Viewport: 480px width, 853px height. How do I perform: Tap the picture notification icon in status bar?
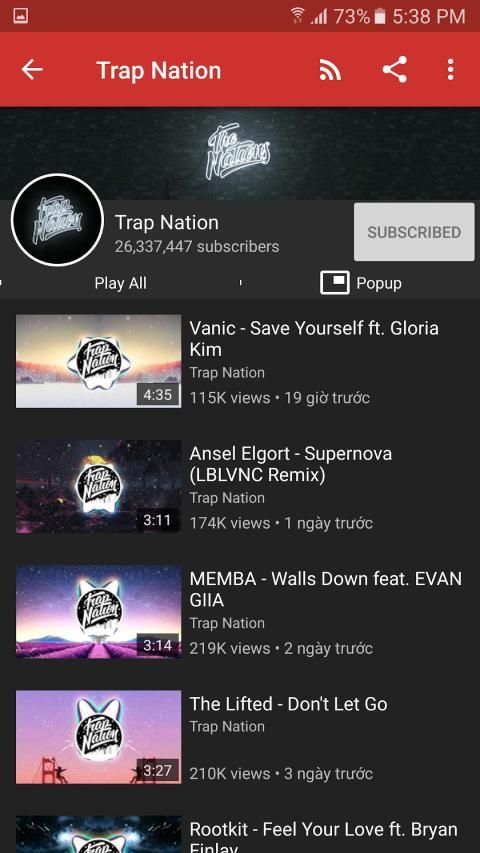click(x=21, y=15)
